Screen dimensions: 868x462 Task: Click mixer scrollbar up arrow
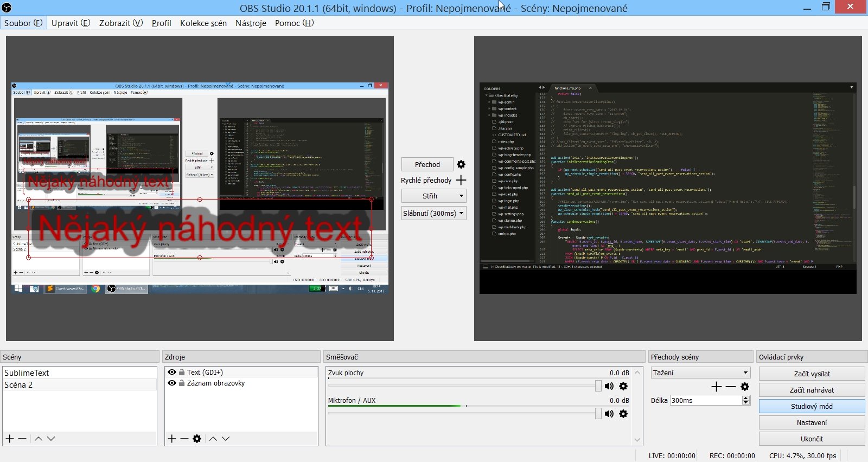[x=637, y=372]
